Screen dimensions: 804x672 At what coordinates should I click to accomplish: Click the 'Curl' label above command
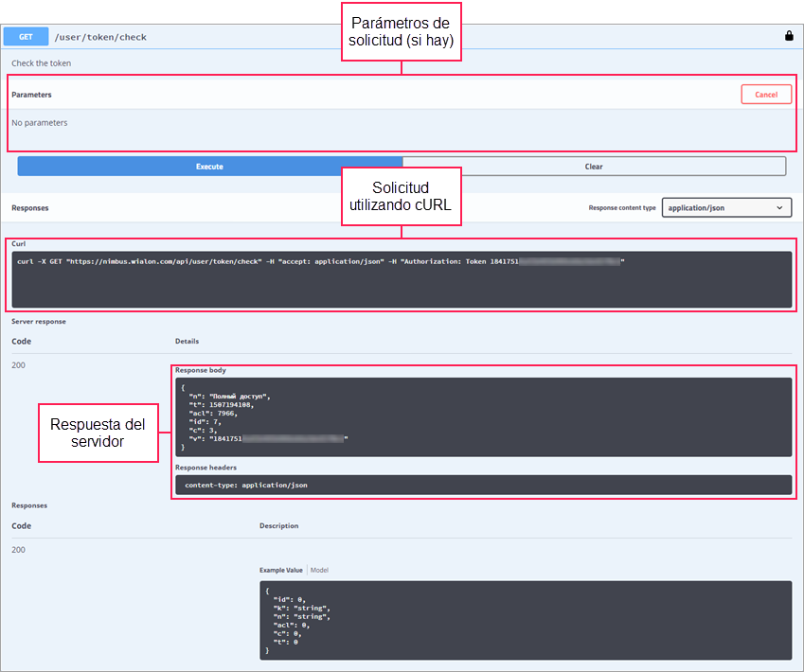pos(18,243)
